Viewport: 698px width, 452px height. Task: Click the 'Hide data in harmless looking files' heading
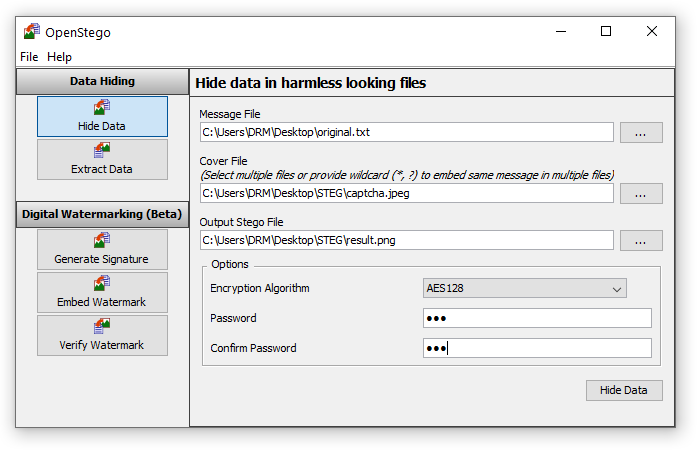(311, 83)
